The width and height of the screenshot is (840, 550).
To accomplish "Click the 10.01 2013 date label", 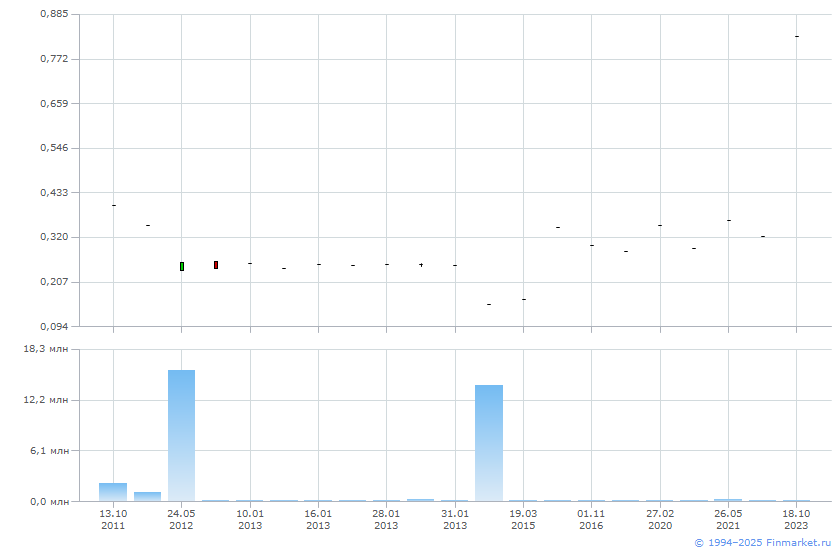I will 250,519.
